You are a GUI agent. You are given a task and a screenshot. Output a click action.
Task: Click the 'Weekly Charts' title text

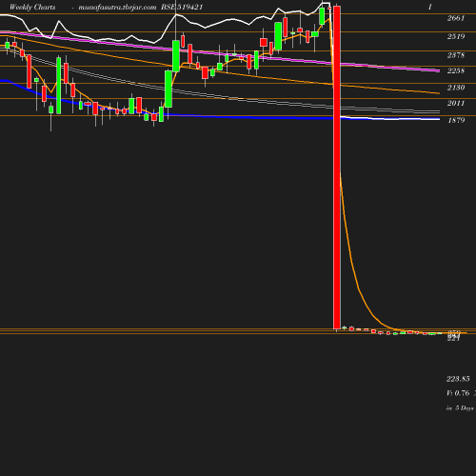32,7
